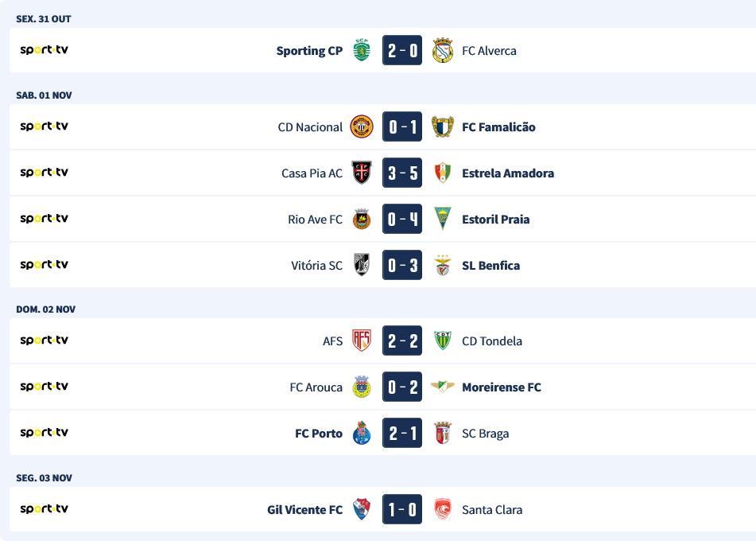
Task: Click the FC Porto club crest
Action: coord(362,433)
